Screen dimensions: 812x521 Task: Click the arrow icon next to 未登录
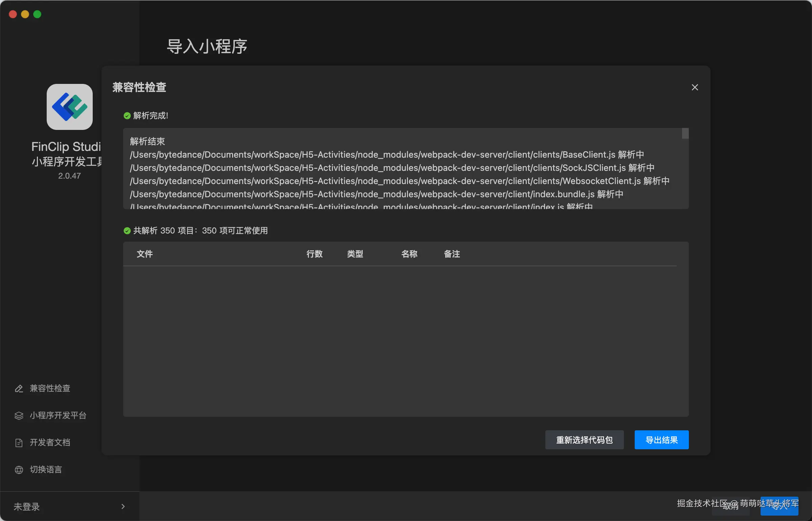pos(123,506)
